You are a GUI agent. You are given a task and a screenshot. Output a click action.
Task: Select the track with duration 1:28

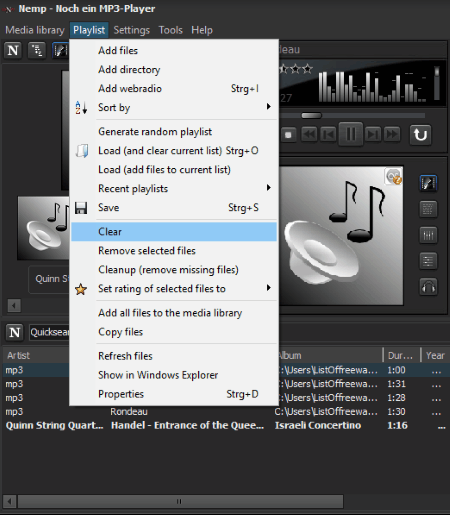pos(225,398)
